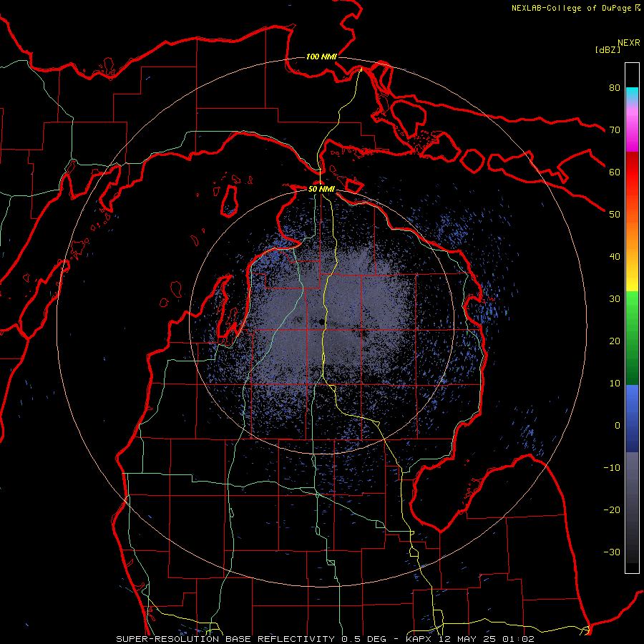
Task: Click the 70 dBZ scale value
Action: [615, 130]
